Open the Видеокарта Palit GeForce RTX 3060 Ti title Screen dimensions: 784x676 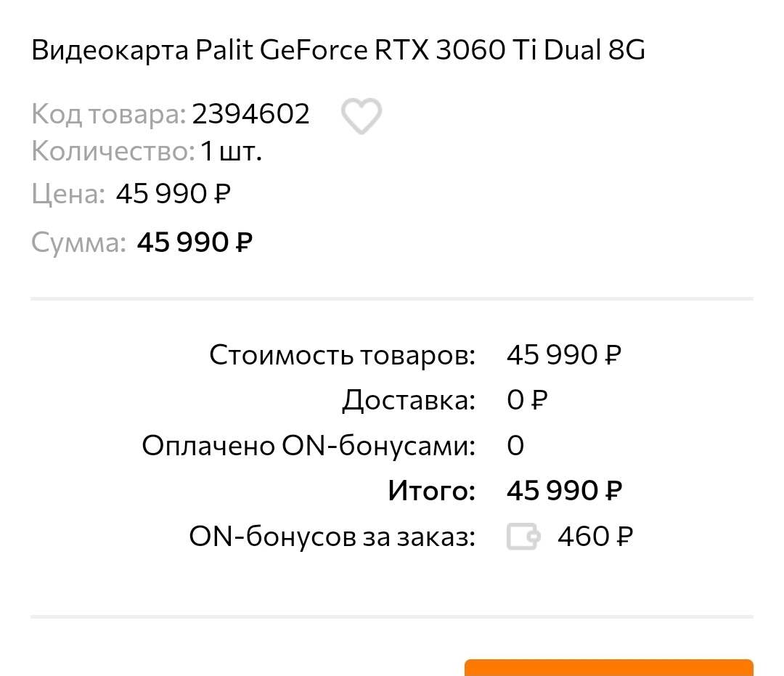tap(338, 52)
